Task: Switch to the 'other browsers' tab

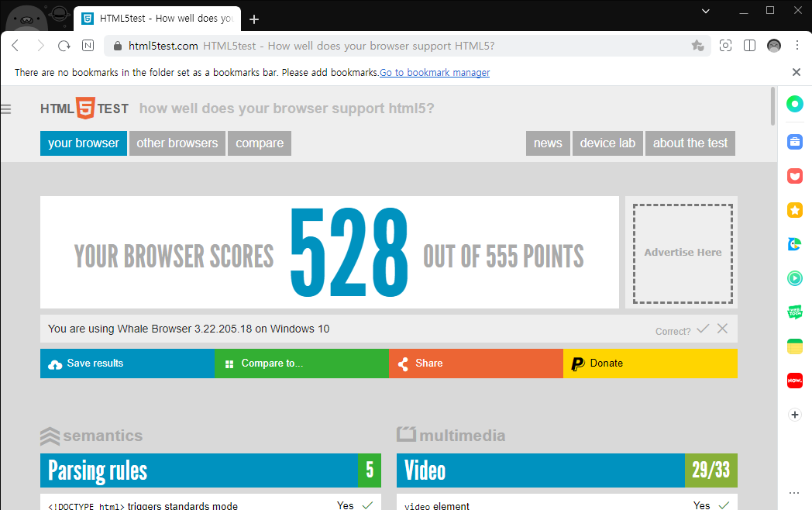Action: pyautogui.click(x=177, y=143)
